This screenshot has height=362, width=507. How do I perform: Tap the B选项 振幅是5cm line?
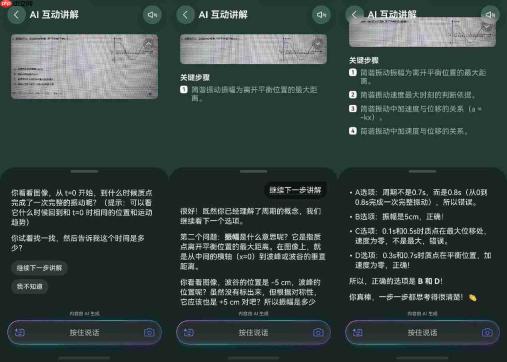pyautogui.click(x=397, y=217)
